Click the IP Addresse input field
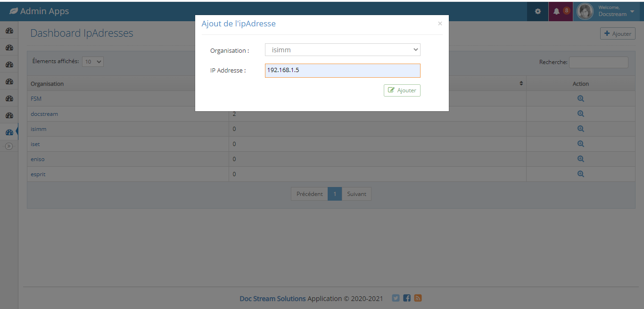 pos(343,71)
